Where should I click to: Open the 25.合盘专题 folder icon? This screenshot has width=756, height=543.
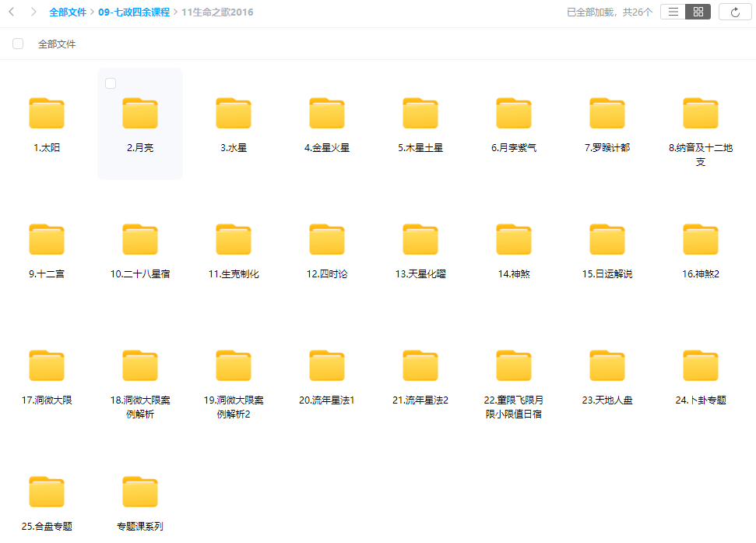click(47, 492)
